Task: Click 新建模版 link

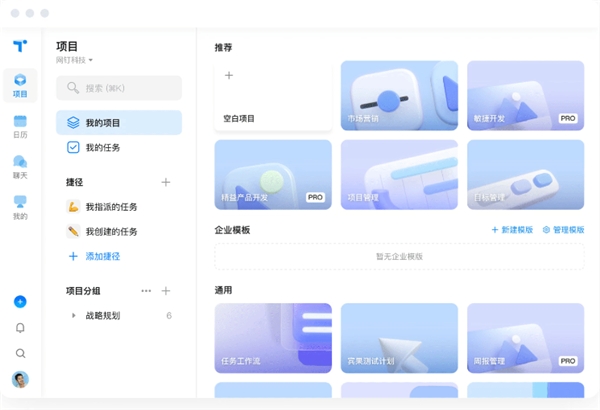Action: coord(512,230)
